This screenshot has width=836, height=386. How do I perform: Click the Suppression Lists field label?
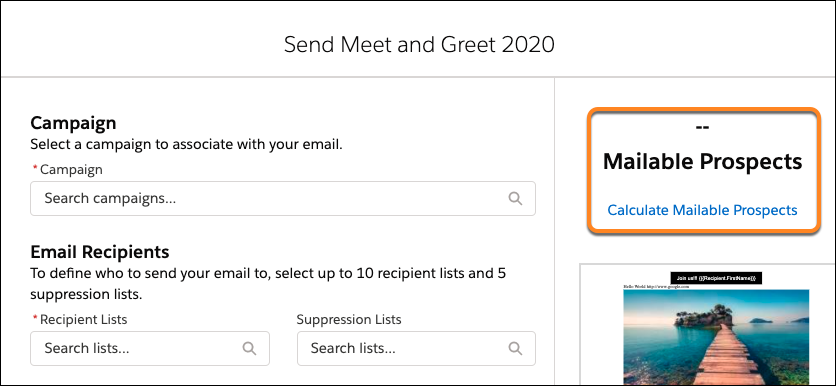(349, 319)
